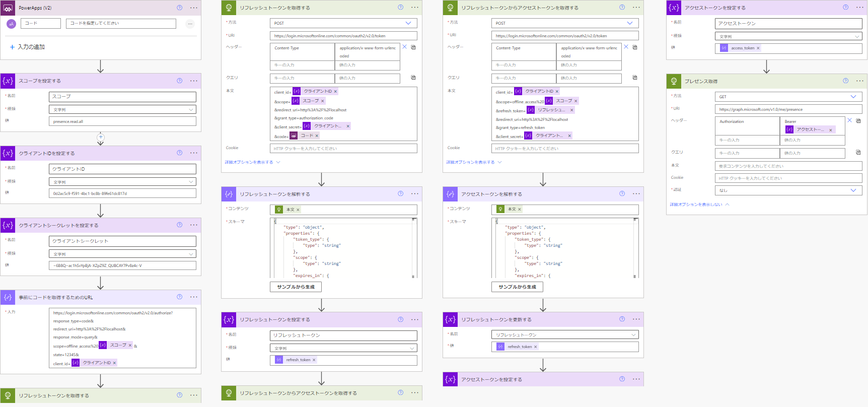Click Cookie field in リフレッシュトークンを取得する

tap(343, 149)
